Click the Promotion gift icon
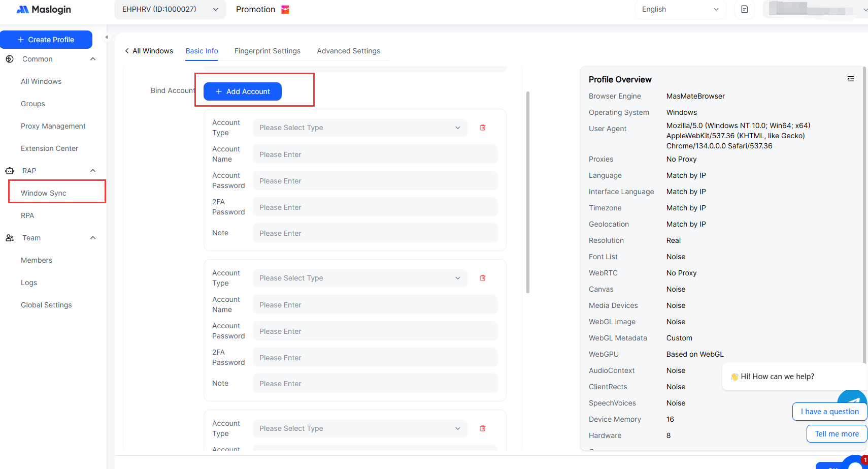868x469 pixels. (285, 10)
